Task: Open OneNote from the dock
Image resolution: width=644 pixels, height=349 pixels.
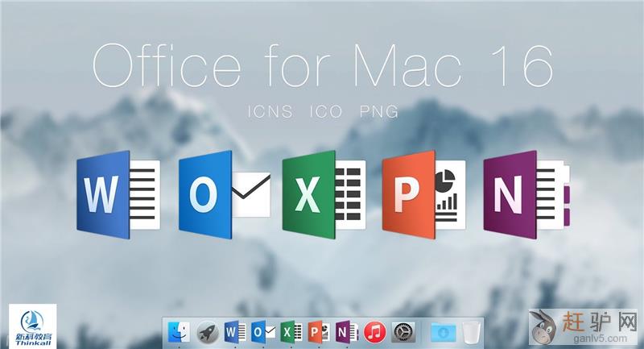Action: point(347,331)
